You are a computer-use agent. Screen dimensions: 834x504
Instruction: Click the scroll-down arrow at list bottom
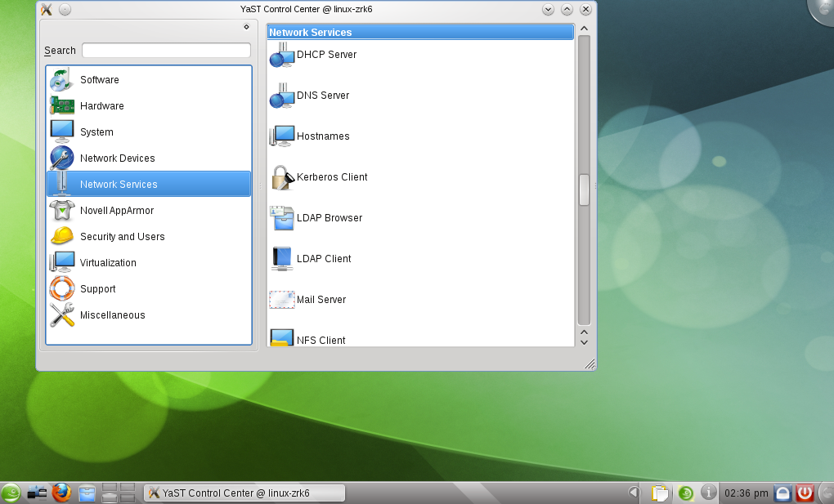584,342
